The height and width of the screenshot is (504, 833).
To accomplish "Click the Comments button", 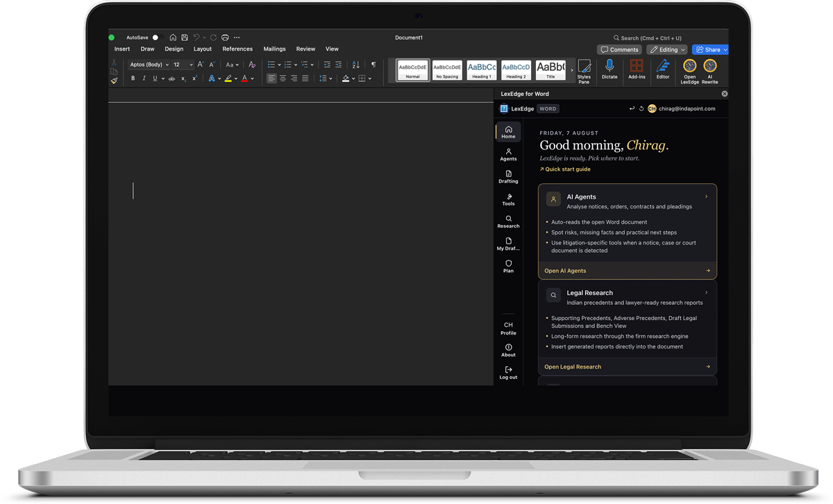I will (x=619, y=50).
